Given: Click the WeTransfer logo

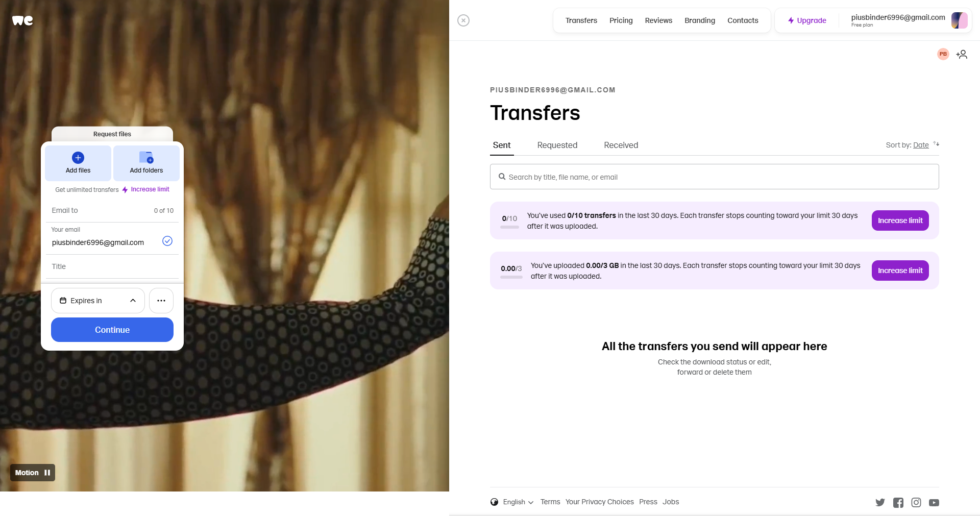Looking at the screenshot, I should tap(22, 20).
